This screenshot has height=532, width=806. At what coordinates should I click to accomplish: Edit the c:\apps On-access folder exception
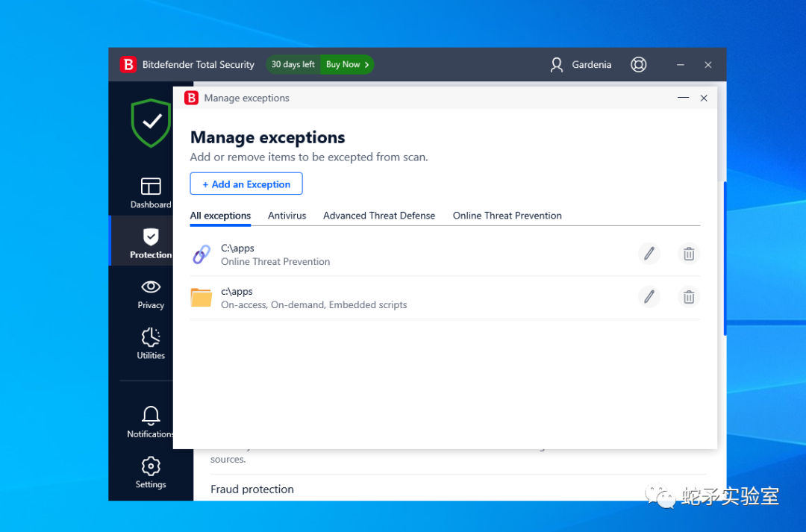(x=649, y=297)
